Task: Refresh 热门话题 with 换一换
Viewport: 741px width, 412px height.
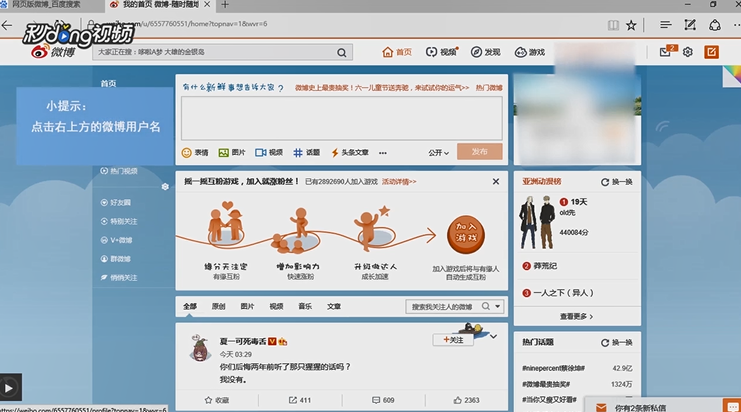Action: coord(616,343)
